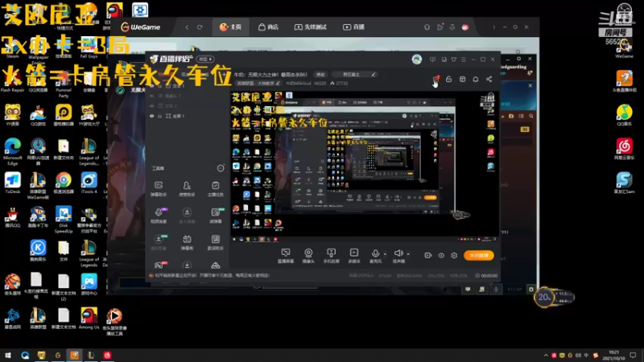Toggle preview eye icon in bottom toolbar
Image resolution: width=644 pixels, height=362 pixels.
441,255
